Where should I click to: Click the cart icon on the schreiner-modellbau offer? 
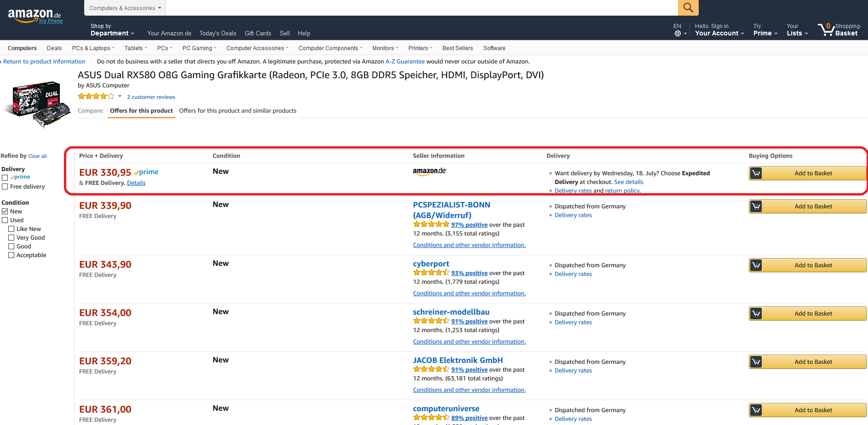point(756,314)
